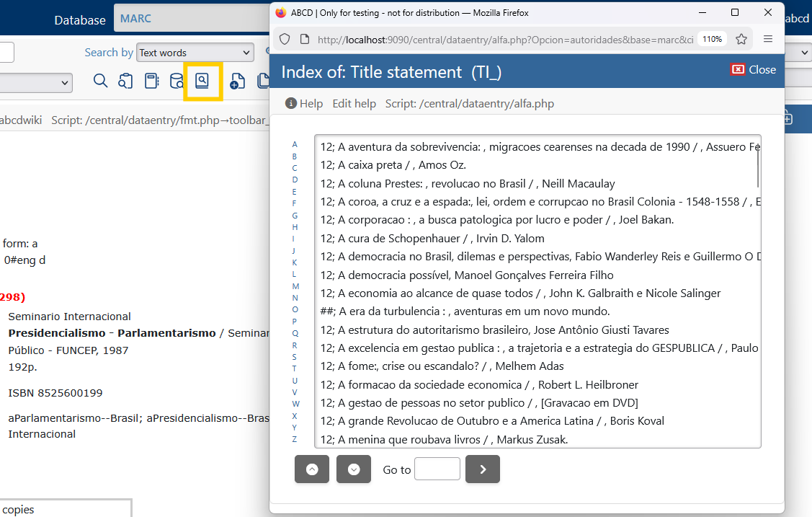
Task: Select the search magnifier tool in toolbar
Action: (x=100, y=81)
